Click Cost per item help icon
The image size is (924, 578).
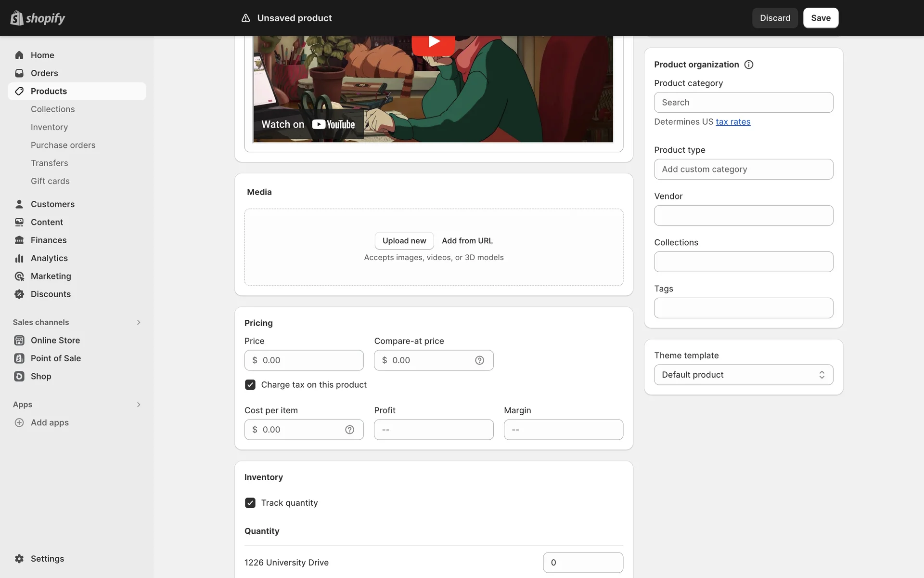pos(349,430)
